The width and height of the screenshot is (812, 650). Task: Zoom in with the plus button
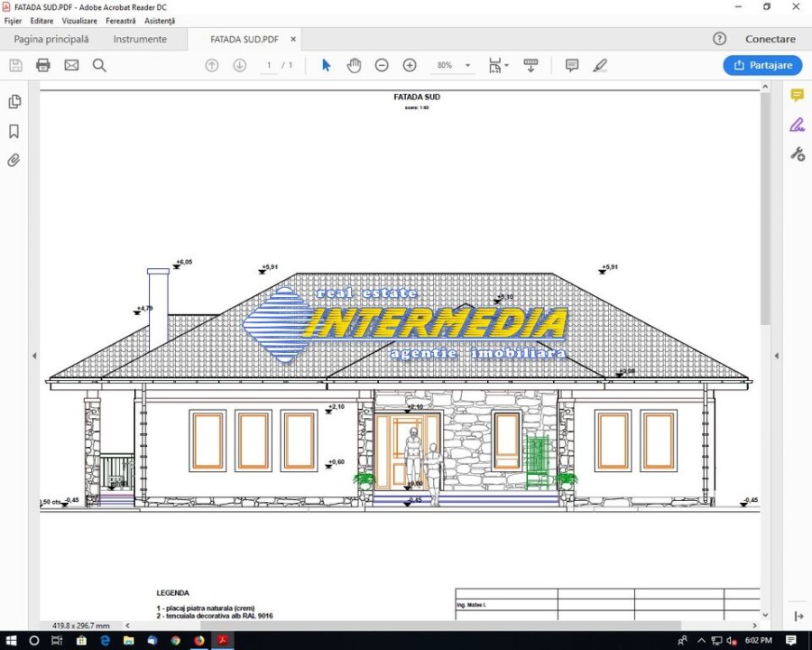pyautogui.click(x=410, y=65)
